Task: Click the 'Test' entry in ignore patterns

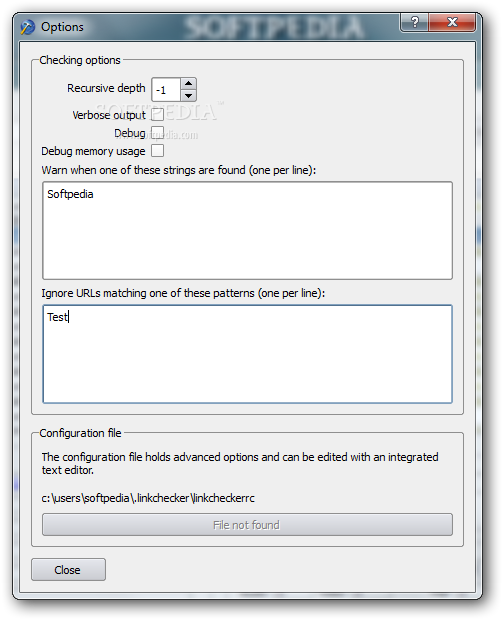Action: click(x=58, y=317)
